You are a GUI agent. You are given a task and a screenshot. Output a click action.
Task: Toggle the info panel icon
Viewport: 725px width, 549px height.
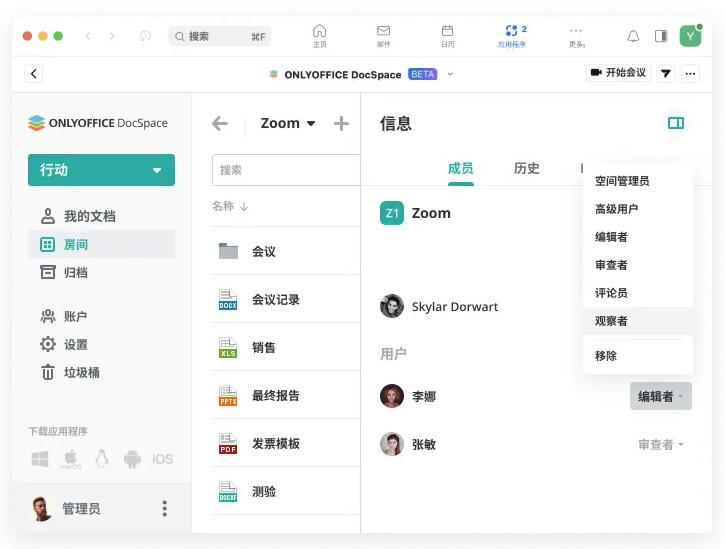pos(676,123)
